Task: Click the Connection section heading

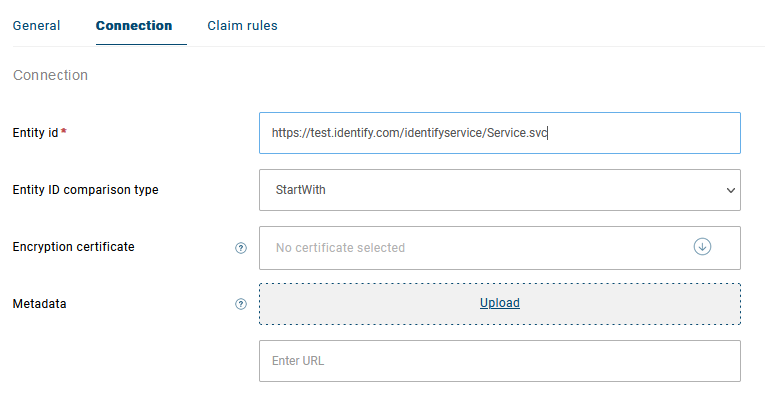Action: coord(50,75)
